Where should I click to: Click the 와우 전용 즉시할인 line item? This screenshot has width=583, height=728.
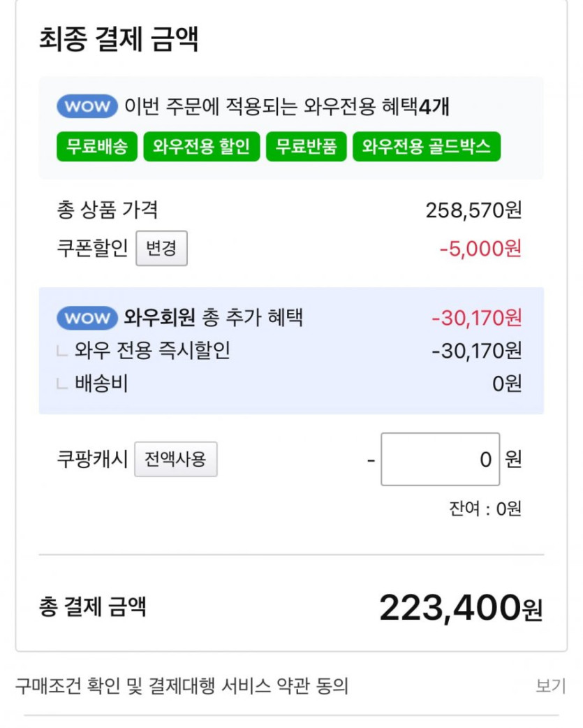tap(152, 350)
